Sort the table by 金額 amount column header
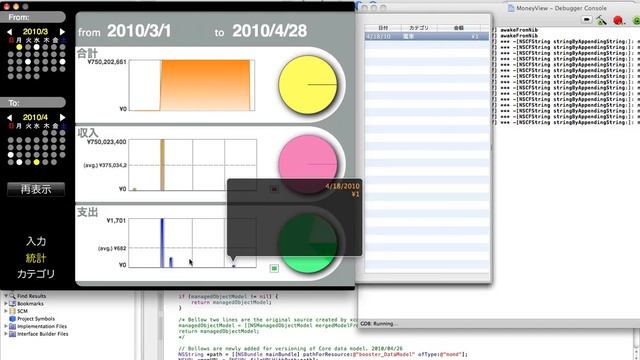 459,28
